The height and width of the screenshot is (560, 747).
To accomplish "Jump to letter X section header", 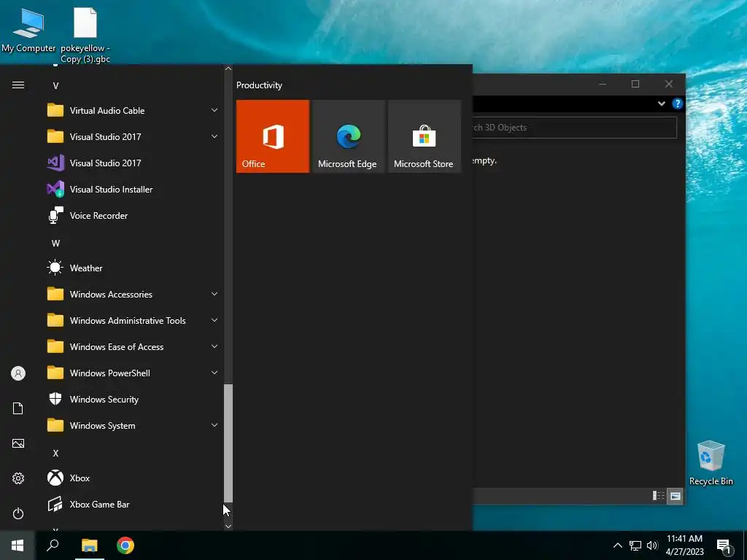I will point(55,454).
